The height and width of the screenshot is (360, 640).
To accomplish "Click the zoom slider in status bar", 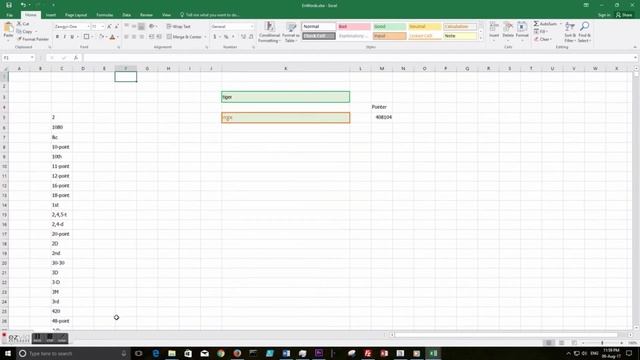I will (602, 343).
